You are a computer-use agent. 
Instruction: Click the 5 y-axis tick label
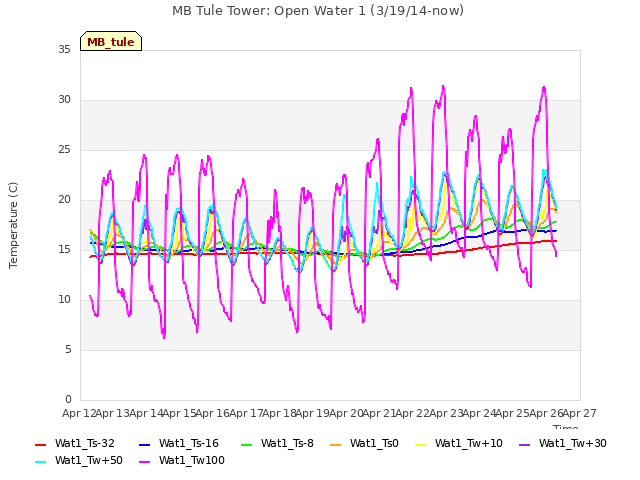point(68,350)
